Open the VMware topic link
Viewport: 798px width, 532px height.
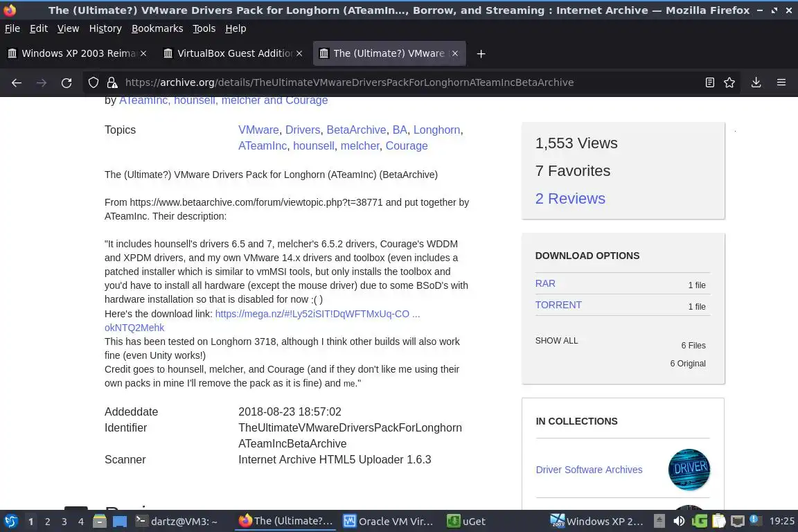click(258, 130)
